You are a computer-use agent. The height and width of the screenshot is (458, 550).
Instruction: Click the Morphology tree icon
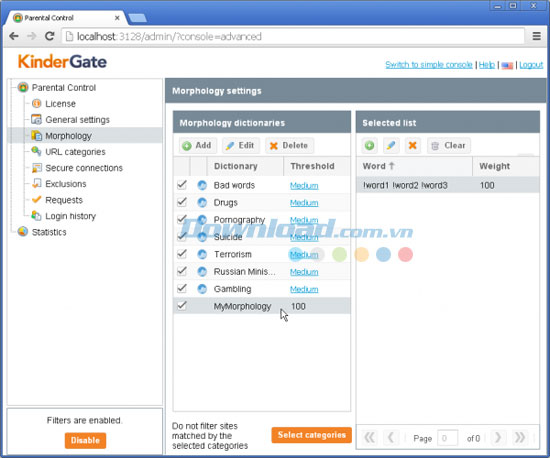click(x=36, y=136)
